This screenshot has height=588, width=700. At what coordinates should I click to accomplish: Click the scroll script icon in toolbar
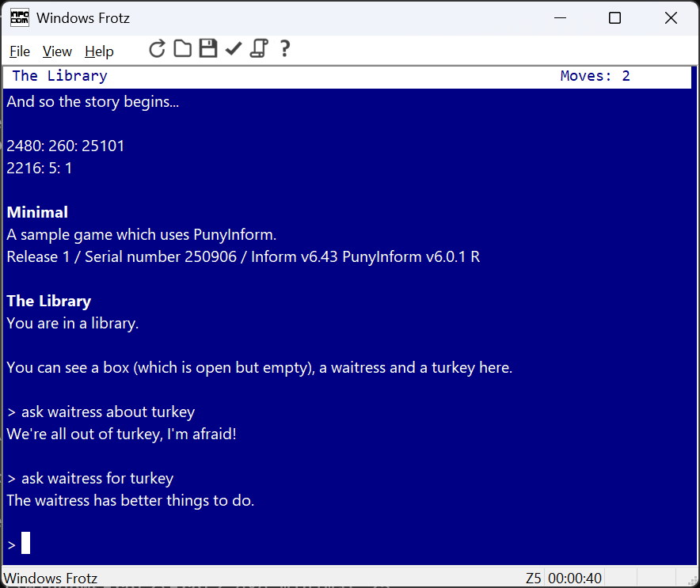click(258, 50)
